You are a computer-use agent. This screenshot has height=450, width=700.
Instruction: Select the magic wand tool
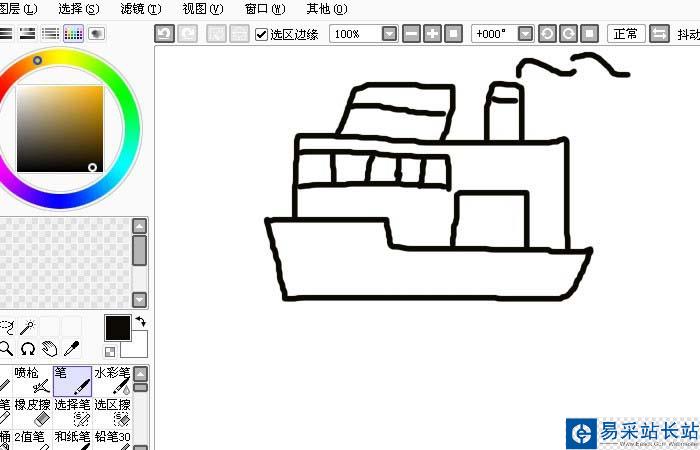click(x=28, y=328)
